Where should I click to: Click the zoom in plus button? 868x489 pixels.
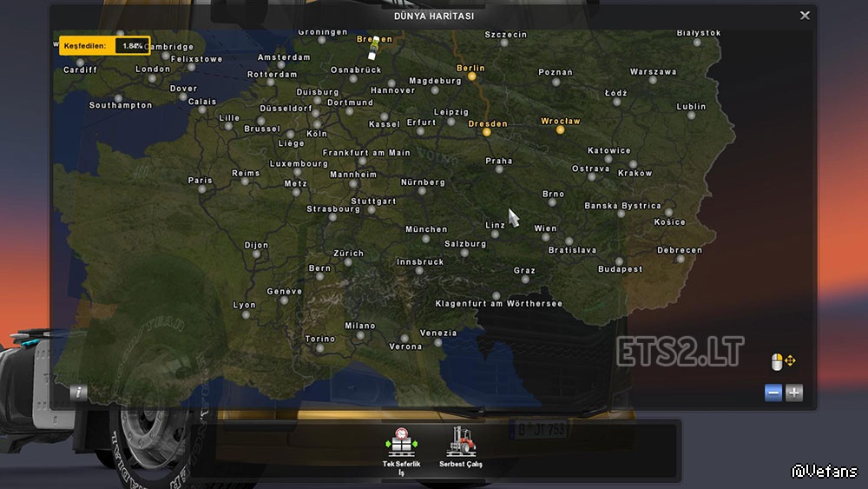coord(794,393)
